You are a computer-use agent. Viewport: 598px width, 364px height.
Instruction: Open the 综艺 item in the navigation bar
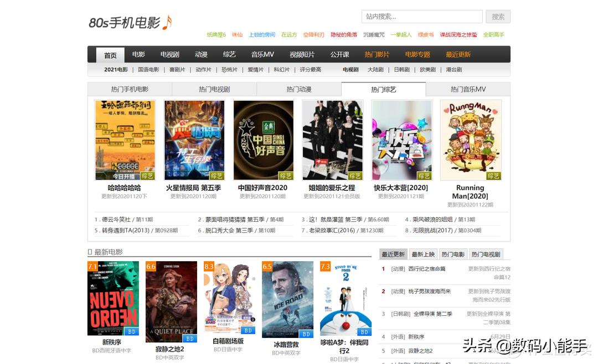click(229, 54)
